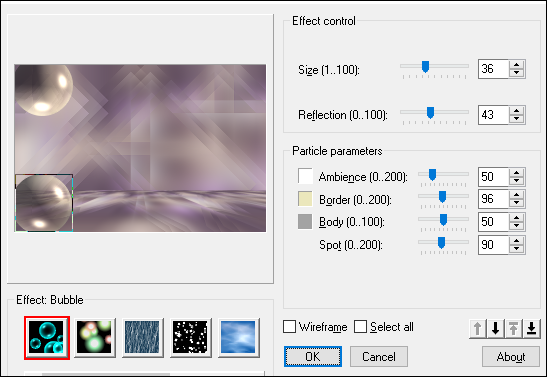Open the gray Body color swatch
The image size is (547, 377).
pyautogui.click(x=305, y=222)
